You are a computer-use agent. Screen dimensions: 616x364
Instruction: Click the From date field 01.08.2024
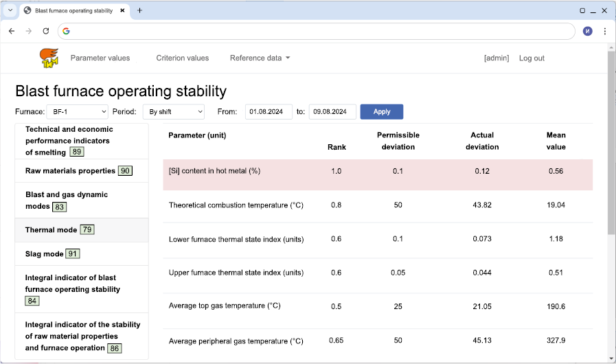coord(269,111)
